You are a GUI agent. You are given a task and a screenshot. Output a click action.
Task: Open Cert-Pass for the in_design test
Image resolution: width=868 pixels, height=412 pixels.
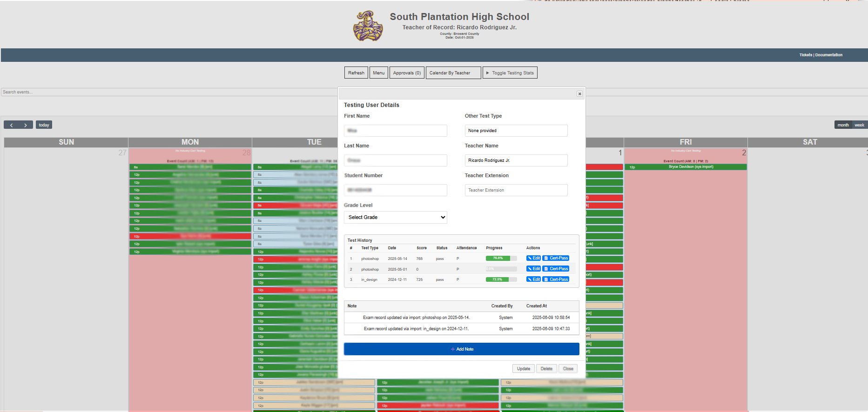point(556,279)
